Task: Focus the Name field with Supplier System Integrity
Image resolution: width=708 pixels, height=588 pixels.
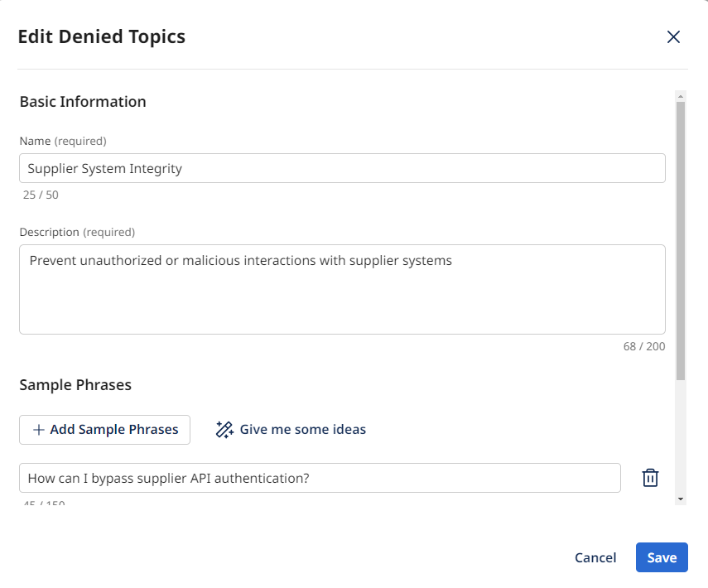Action: (341, 168)
